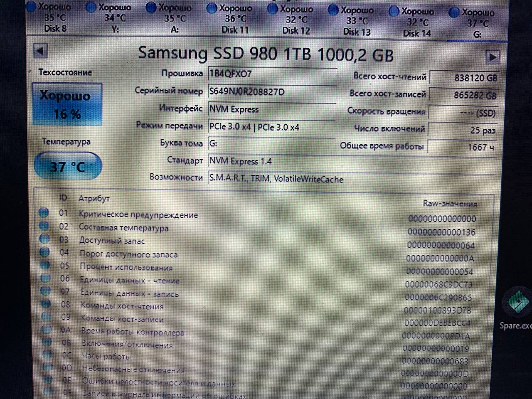532x399 pixels.
Task: Click the serial number field S649NJ0R208827D
Action: tap(272, 92)
